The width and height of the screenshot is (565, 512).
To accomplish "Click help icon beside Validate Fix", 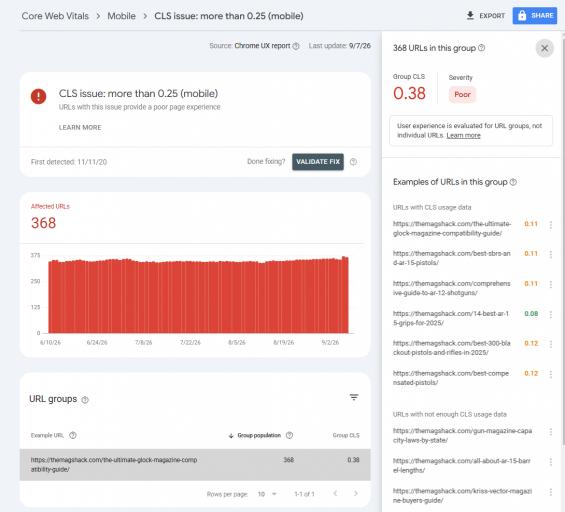I will (353, 162).
